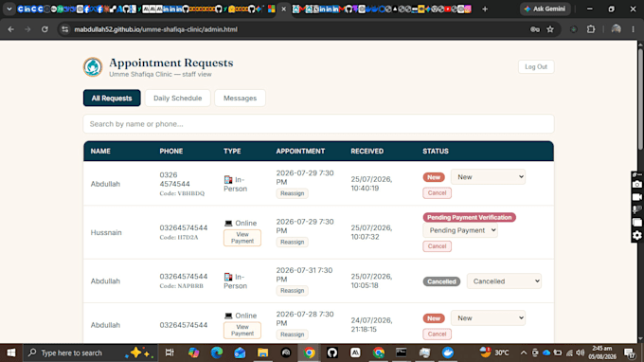
Task: Open the status dropdown for the 2026-07-28 request
Action: 488,318
